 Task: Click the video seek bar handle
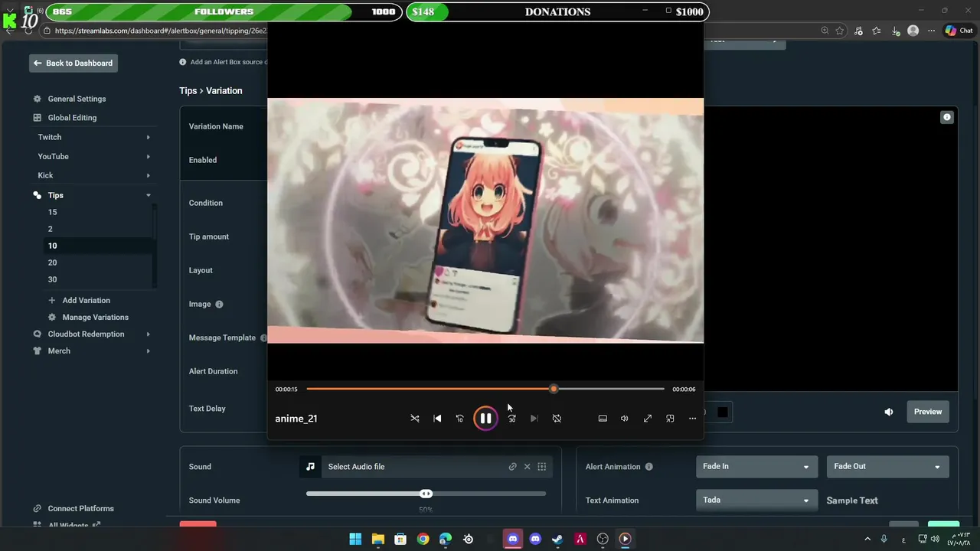click(554, 389)
